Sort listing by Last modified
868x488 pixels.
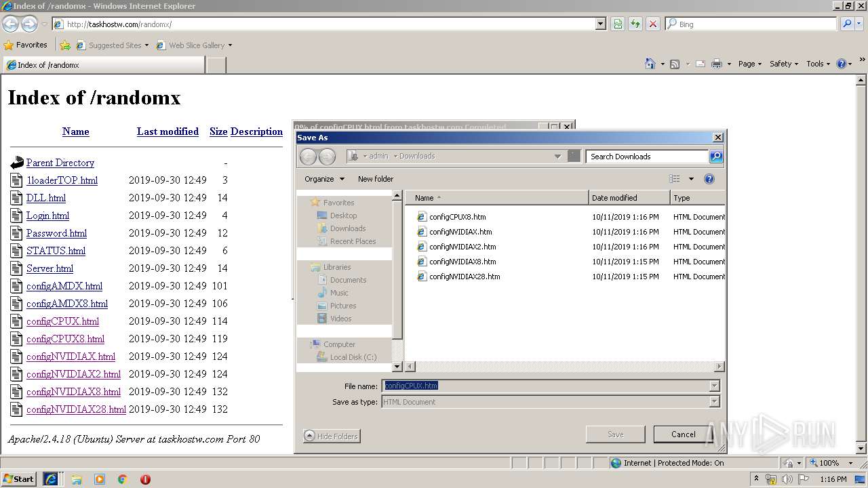tap(167, 131)
